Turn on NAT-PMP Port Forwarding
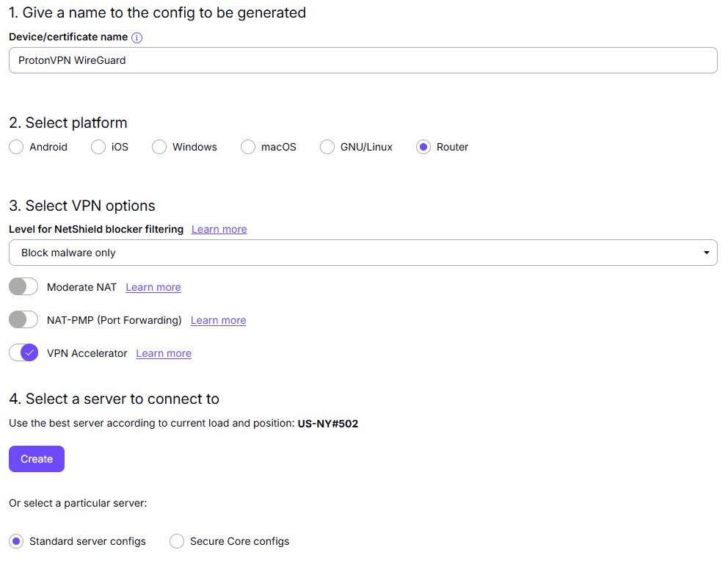The image size is (728, 572). [x=23, y=319]
